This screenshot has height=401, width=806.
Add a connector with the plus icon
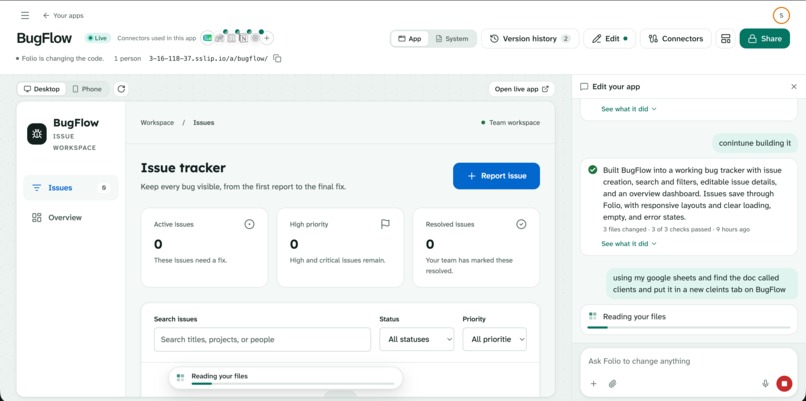point(267,38)
